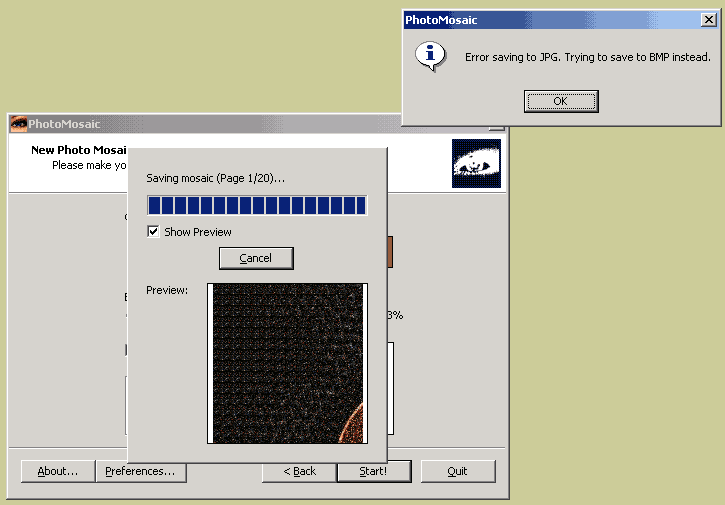
Task: Go back with the < Back button
Action: point(299,472)
